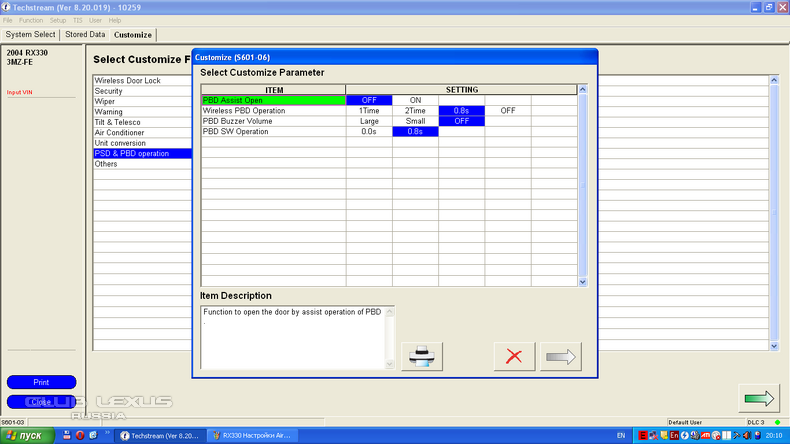Viewport: 790px width, 444px height.
Task: Click main list scrollbar down arrow
Action: (x=774, y=346)
